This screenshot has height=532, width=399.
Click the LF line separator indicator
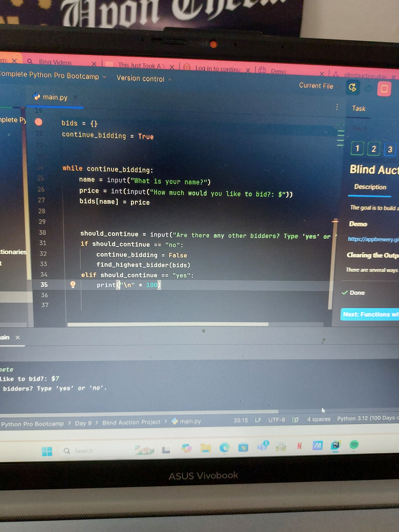click(x=258, y=420)
